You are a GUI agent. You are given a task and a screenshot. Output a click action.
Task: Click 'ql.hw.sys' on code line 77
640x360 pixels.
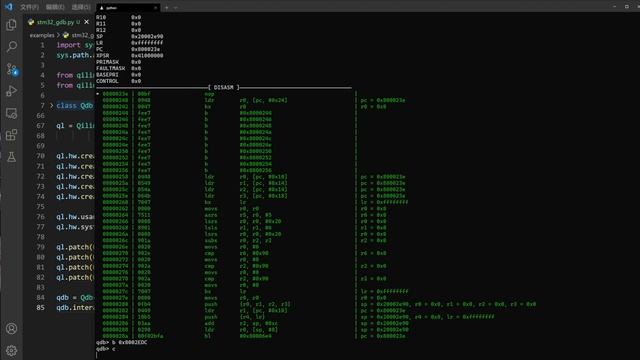[75, 227]
